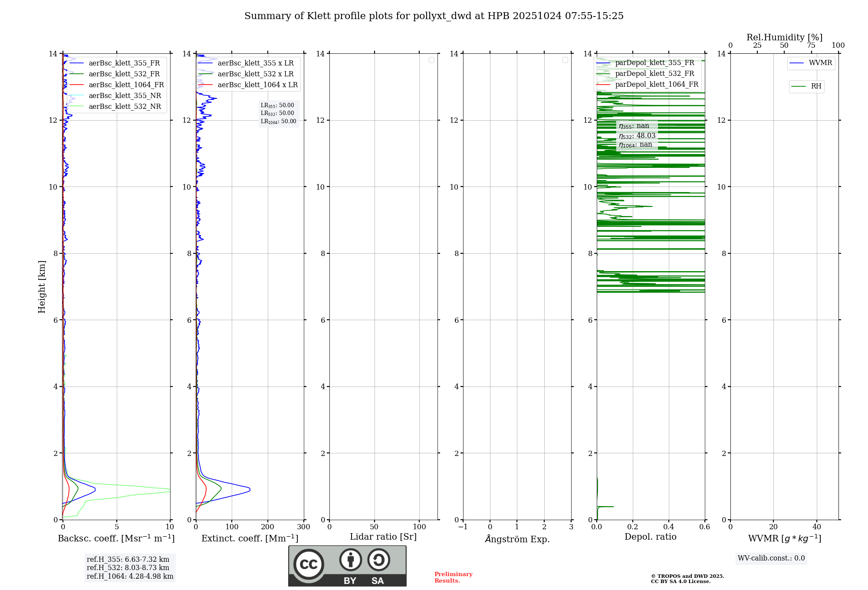The image size is (868, 590).
Task: Click the Preliminary Results red text
Action: tap(453, 577)
